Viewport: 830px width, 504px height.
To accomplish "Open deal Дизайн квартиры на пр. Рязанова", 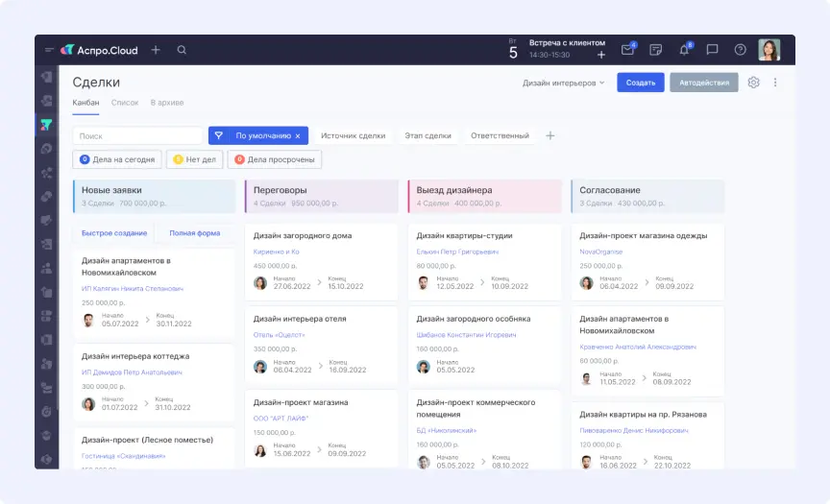I will [643, 415].
